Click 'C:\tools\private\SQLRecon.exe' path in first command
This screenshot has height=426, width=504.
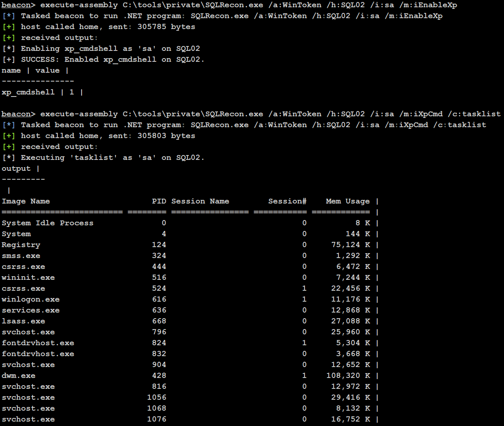pyautogui.click(x=193, y=5)
